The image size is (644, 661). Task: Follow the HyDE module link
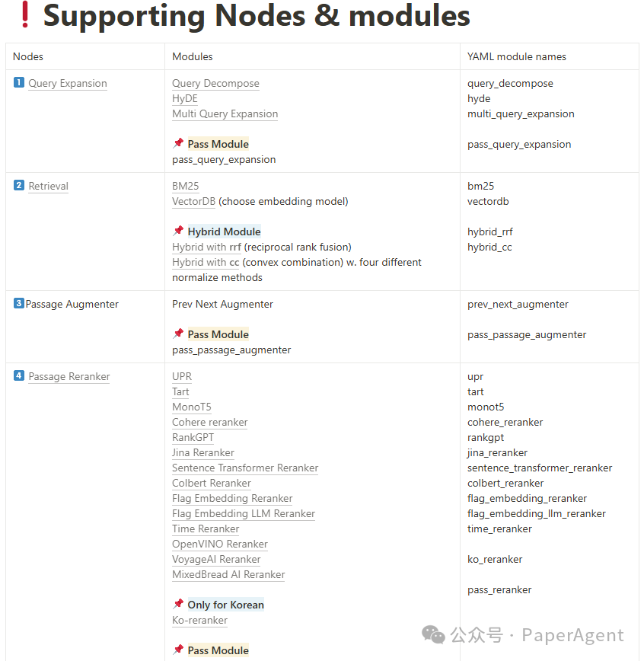pos(185,99)
